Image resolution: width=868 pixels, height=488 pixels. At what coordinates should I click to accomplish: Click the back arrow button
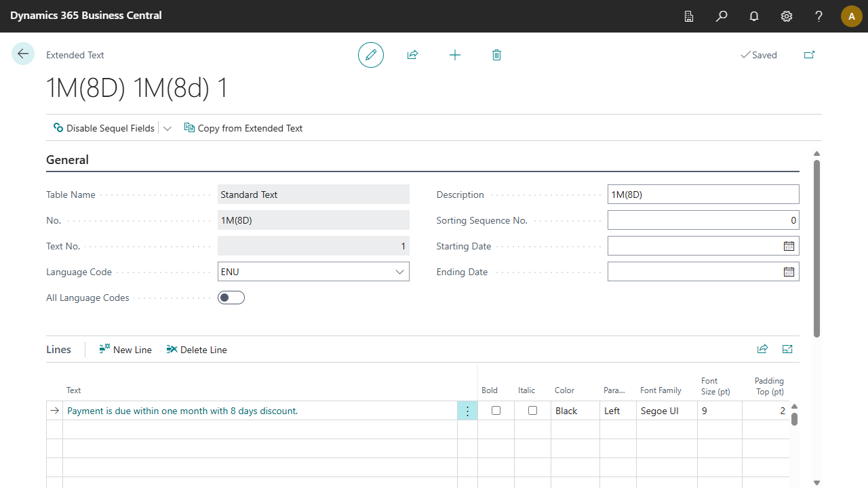(23, 54)
